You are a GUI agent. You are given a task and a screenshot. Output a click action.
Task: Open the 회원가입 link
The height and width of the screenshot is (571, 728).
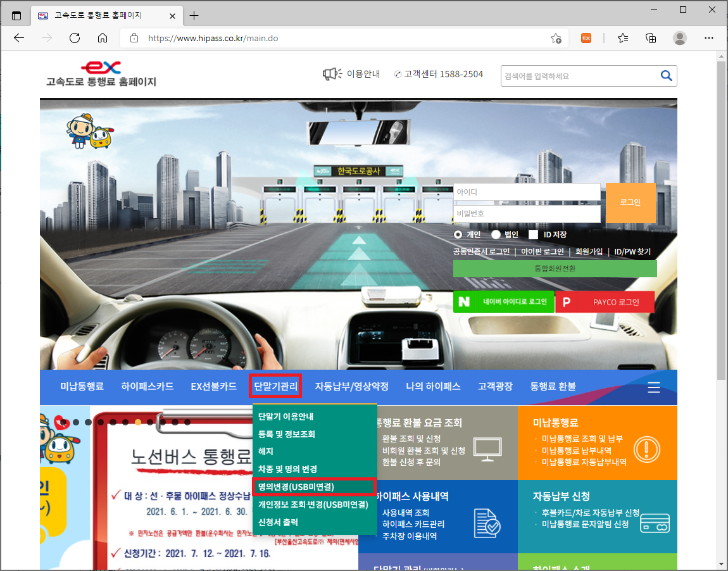point(589,251)
